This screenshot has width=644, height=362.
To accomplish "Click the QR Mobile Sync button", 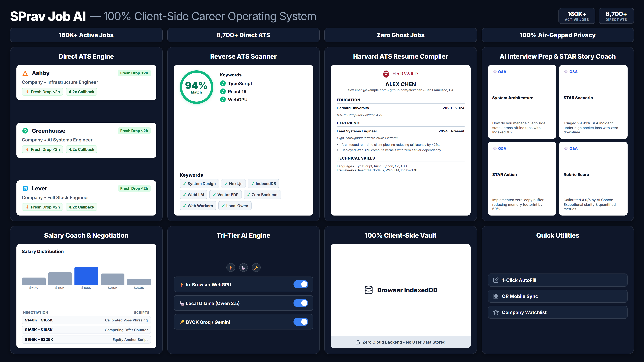I will [x=557, y=296].
